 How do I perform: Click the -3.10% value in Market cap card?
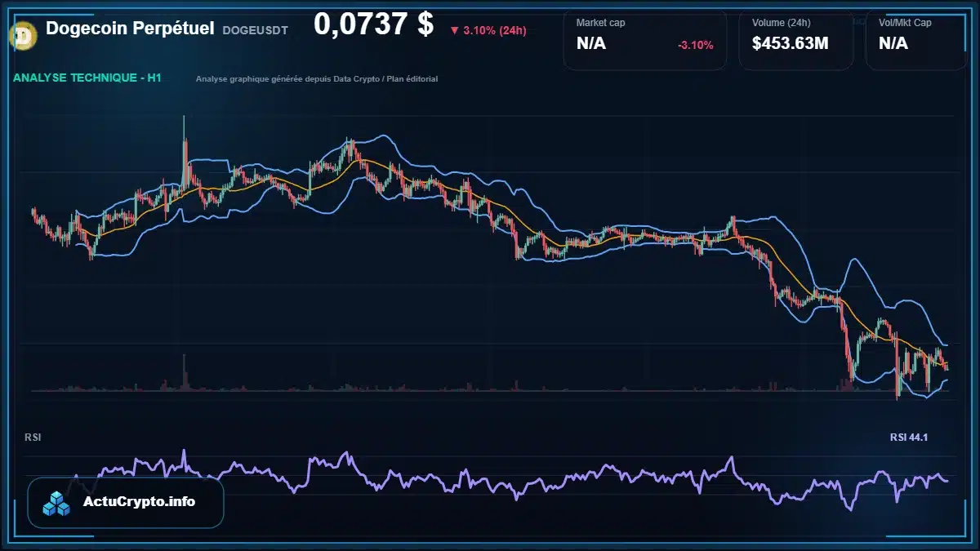coord(695,45)
